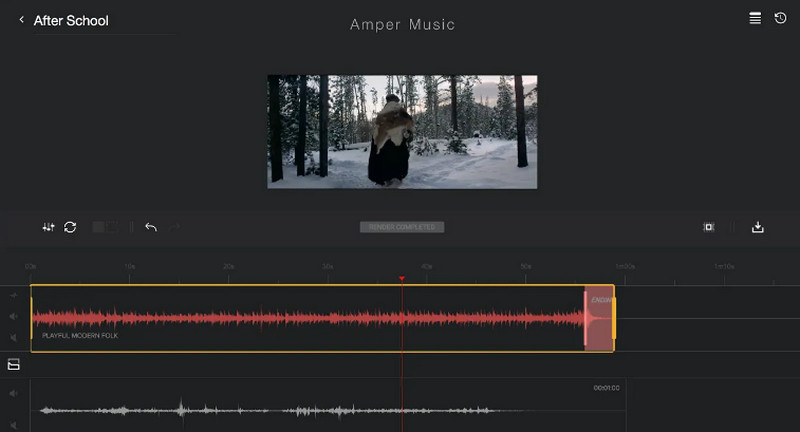Click the 1m00s mark on the ruler

pyautogui.click(x=625, y=267)
